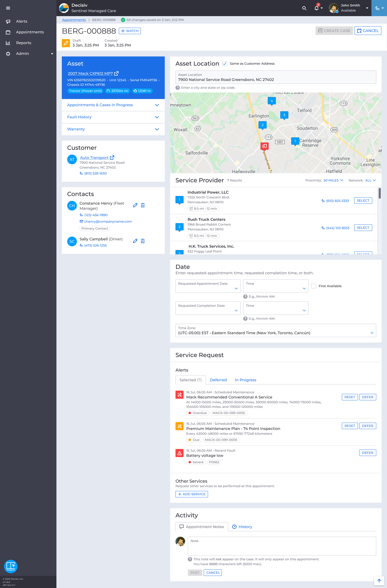Open the John Smith user menu arrow
Viewport: 387px width, 588px height.
coord(367,8)
